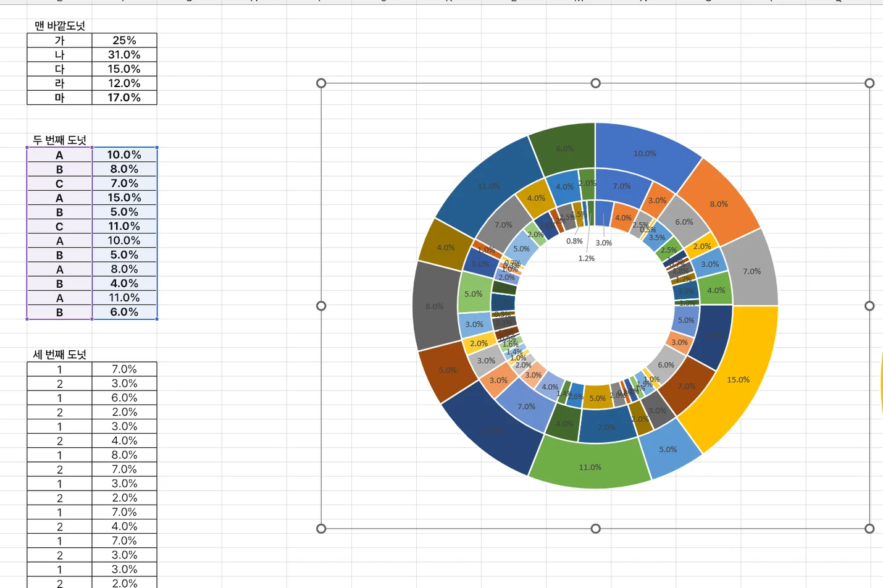Click the 가 label cell

click(60, 40)
